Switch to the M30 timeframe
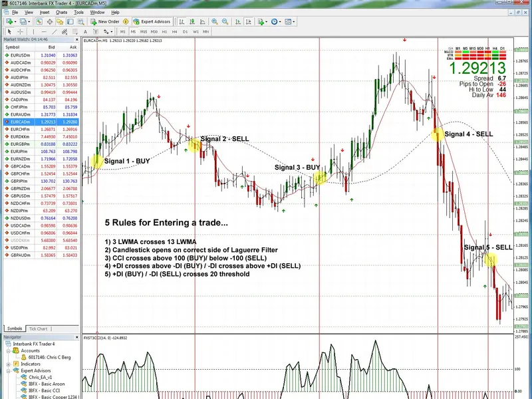The width and height of the screenshot is (532, 399). click(154, 31)
